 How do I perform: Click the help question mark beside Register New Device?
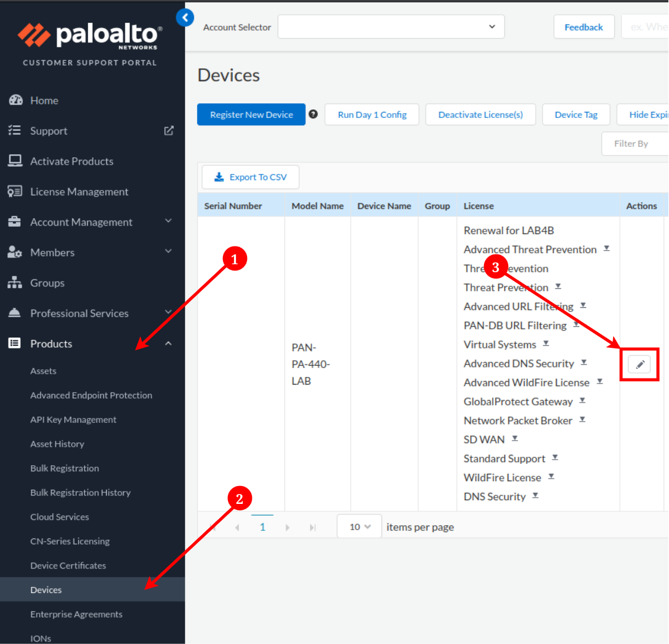pos(313,114)
